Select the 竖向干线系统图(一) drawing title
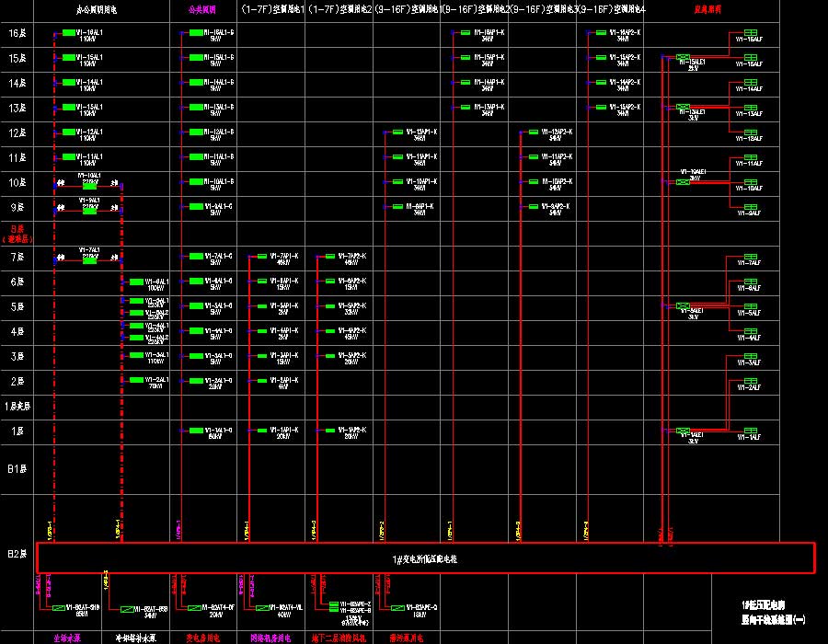 [x=773, y=620]
